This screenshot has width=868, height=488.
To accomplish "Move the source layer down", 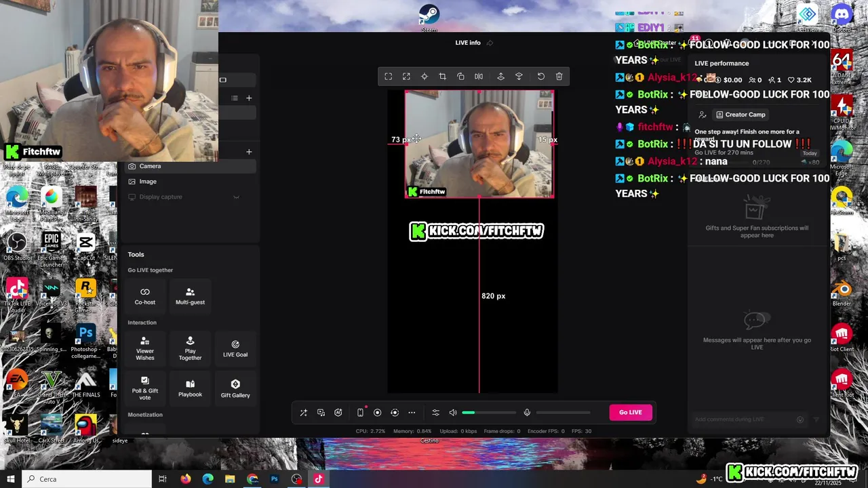I will [x=519, y=77].
